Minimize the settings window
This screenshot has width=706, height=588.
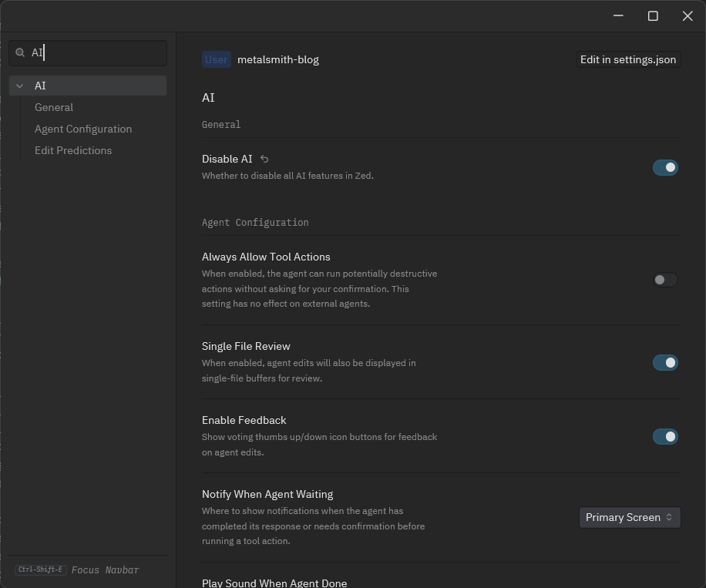(x=618, y=16)
